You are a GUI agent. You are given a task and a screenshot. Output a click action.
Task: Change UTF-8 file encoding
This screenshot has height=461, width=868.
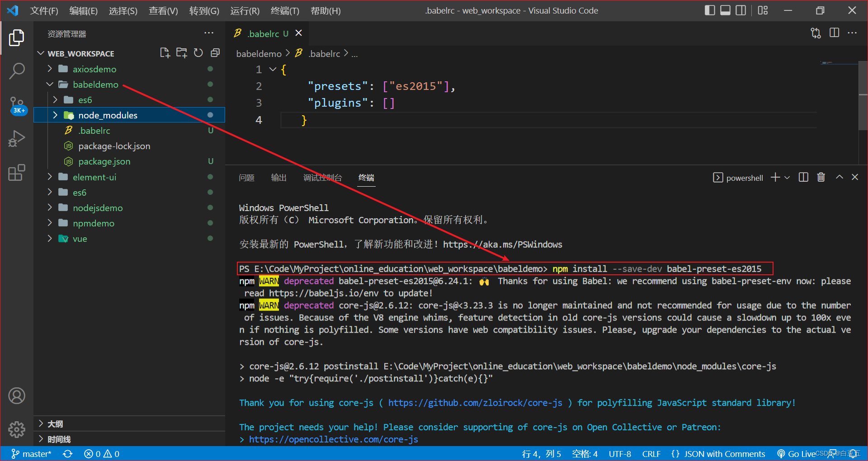[x=620, y=454]
